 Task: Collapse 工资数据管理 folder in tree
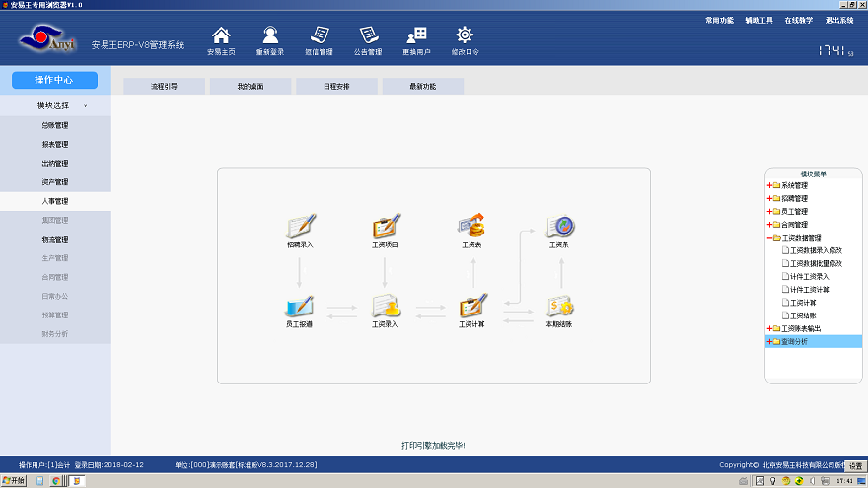tap(769, 238)
